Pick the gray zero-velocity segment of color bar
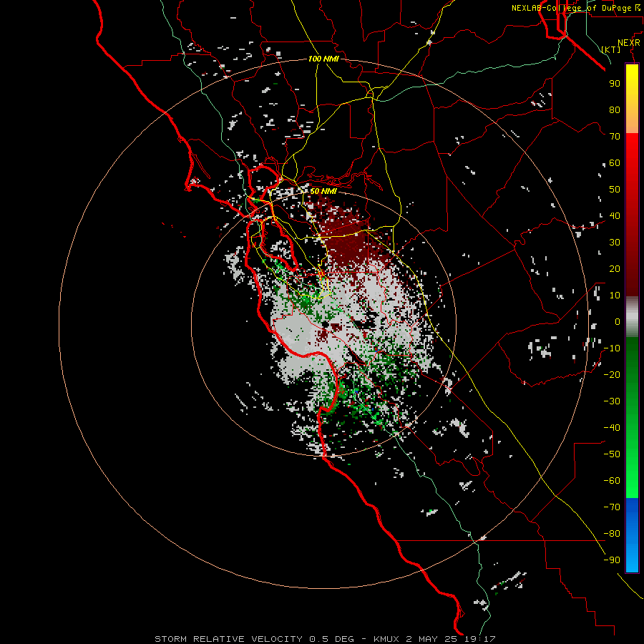Viewport: 644px width, 644px height. click(x=632, y=317)
